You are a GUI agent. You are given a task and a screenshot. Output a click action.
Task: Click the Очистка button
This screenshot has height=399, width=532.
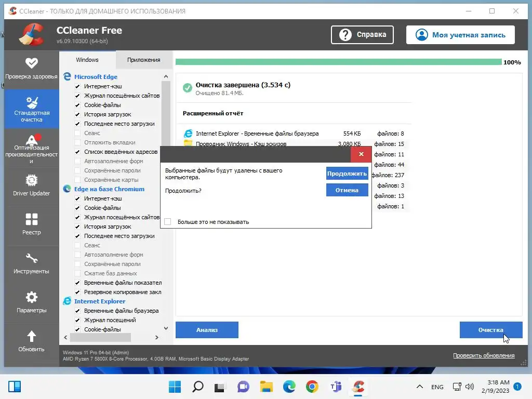pyautogui.click(x=491, y=330)
